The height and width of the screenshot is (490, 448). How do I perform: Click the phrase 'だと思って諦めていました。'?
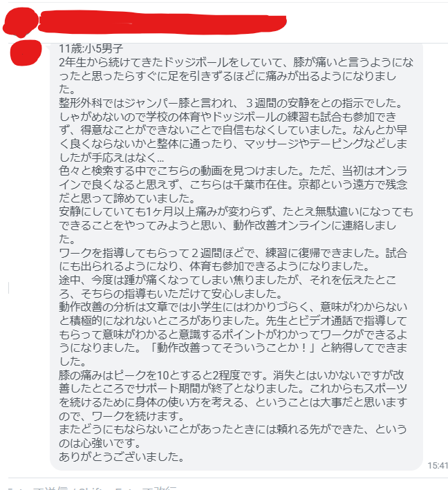127,198
